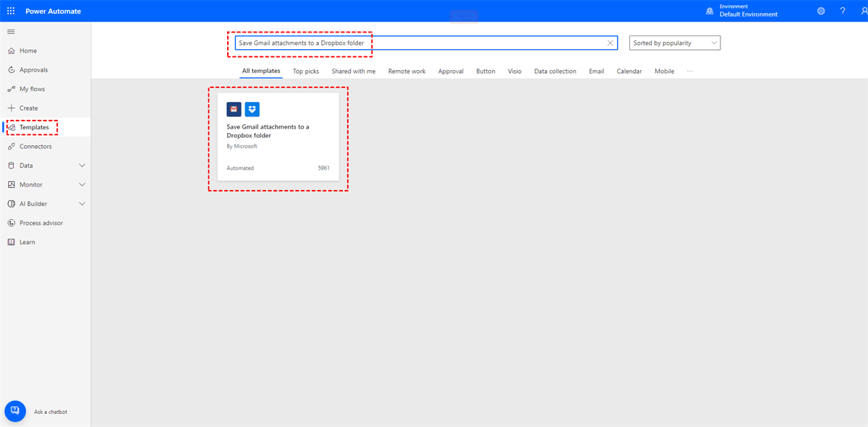Open the Help question mark icon
Viewport: 868px width, 427px height.
pos(843,12)
